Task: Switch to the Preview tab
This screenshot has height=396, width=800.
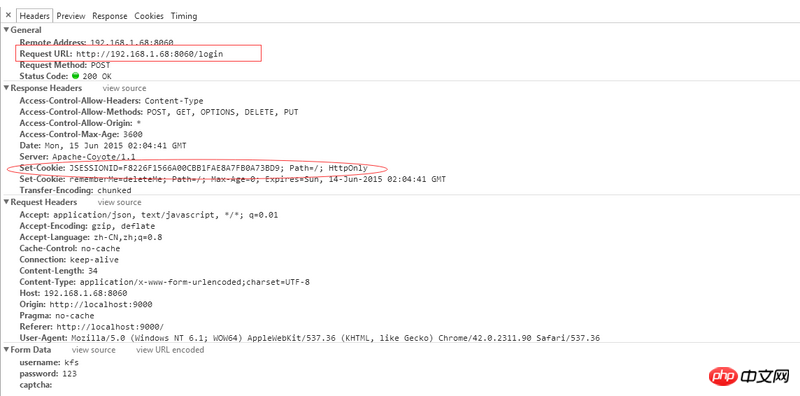Action: tap(71, 16)
